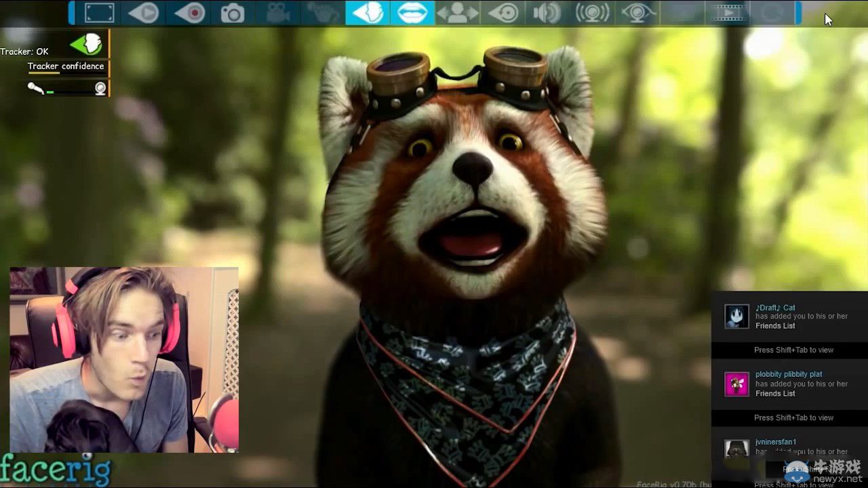This screenshot has width=868, height=488.
Task: Click 'Press Shift+Tab to view' under Draft Cat
Action: tap(793, 350)
